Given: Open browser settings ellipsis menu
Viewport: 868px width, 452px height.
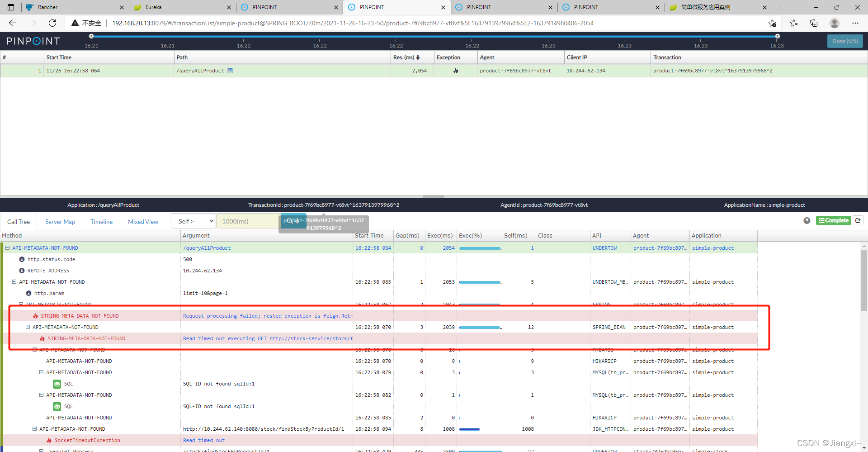Looking at the screenshot, I should pos(855,23).
